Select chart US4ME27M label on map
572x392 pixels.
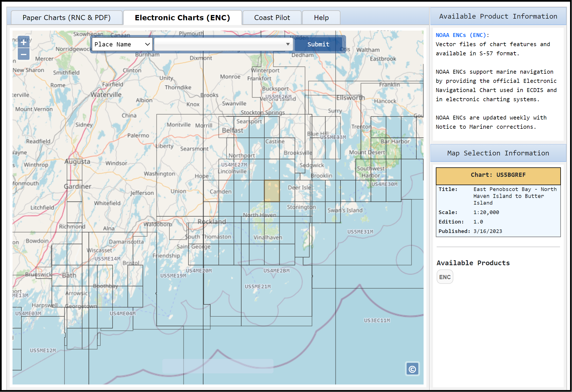[x=234, y=165]
